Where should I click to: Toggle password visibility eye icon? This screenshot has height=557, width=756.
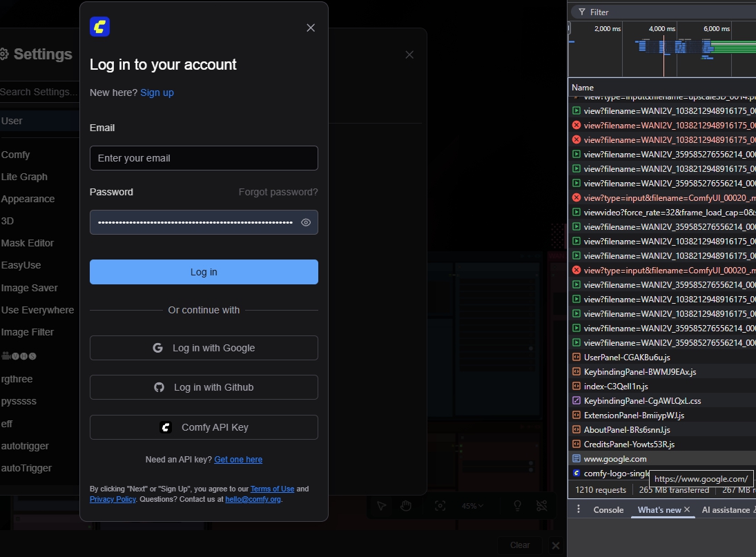point(306,222)
